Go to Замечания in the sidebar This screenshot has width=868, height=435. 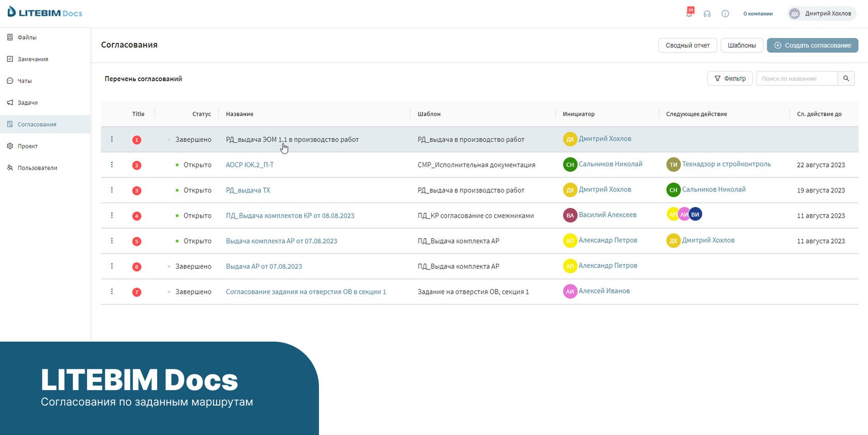tap(45, 59)
